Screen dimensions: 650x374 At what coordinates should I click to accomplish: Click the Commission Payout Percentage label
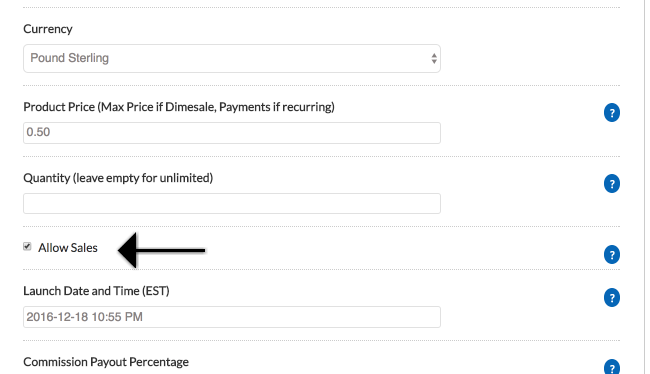(x=106, y=362)
